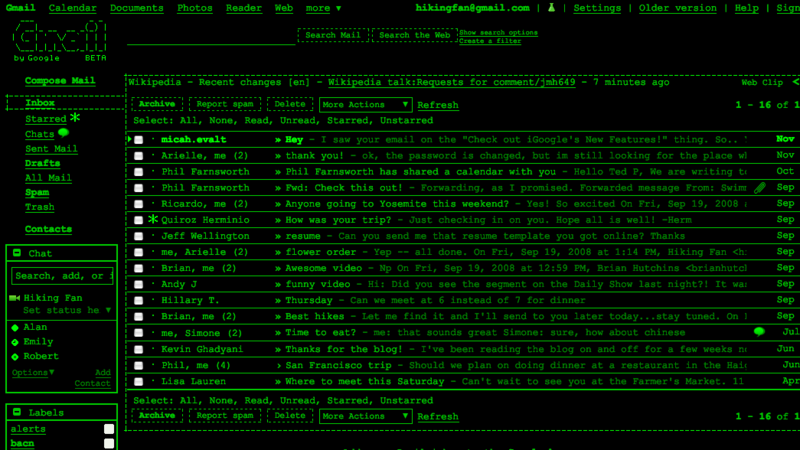The image size is (800, 450).
Task: Click the Compose Mail link
Action: click(60, 81)
